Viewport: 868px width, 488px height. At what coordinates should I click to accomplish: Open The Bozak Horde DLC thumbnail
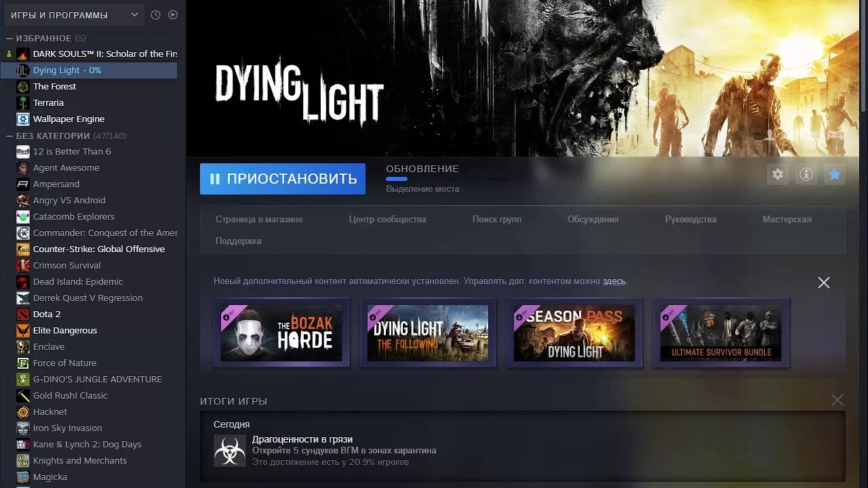281,333
